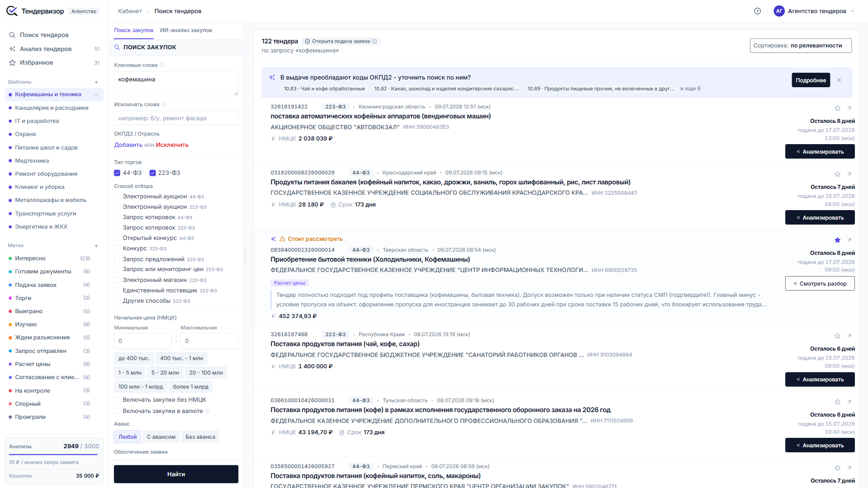Check Запрос предложений 223-ФЗ
This screenshot has width=868, height=488.
point(117,259)
